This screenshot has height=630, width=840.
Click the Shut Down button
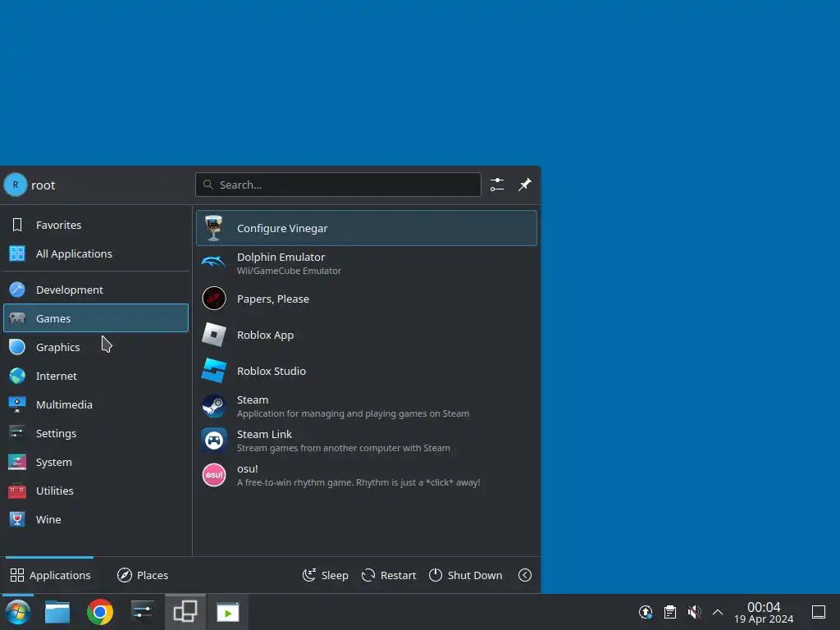(x=466, y=575)
